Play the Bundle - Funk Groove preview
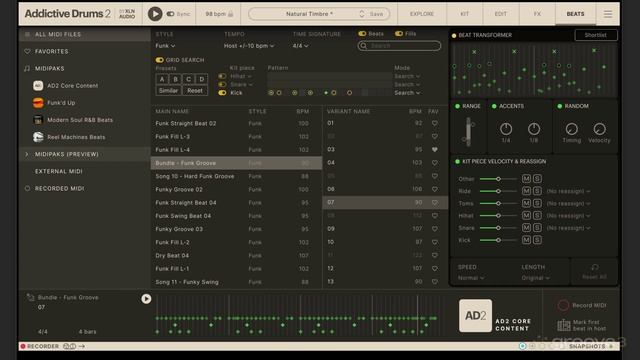The image size is (640, 360). tap(146, 299)
